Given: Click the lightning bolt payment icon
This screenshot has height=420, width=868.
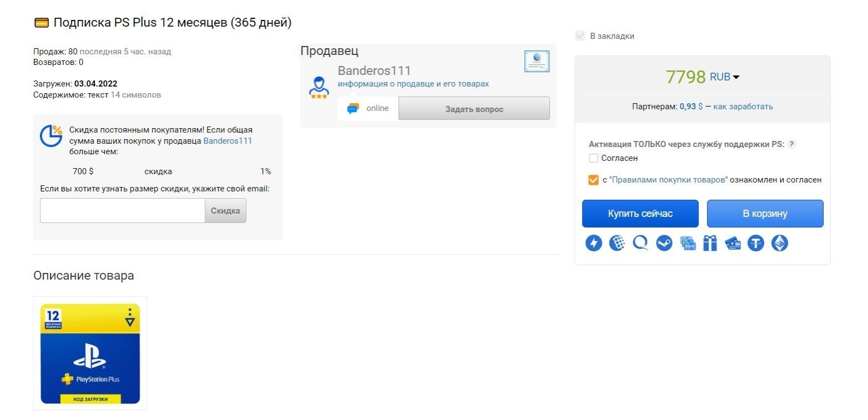Looking at the screenshot, I should click(x=593, y=243).
